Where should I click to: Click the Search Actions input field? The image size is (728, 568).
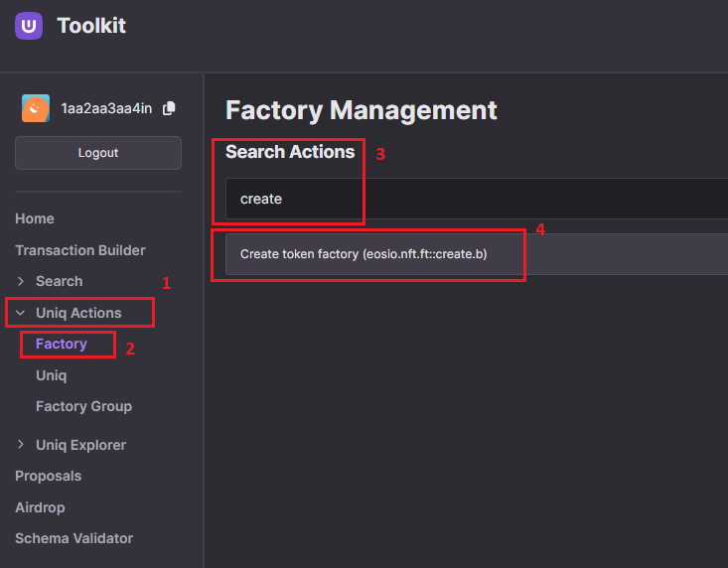coord(477,199)
